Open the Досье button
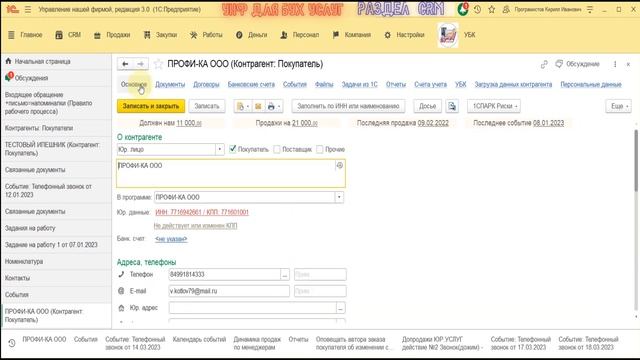The height and width of the screenshot is (360, 640). [x=427, y=106]
